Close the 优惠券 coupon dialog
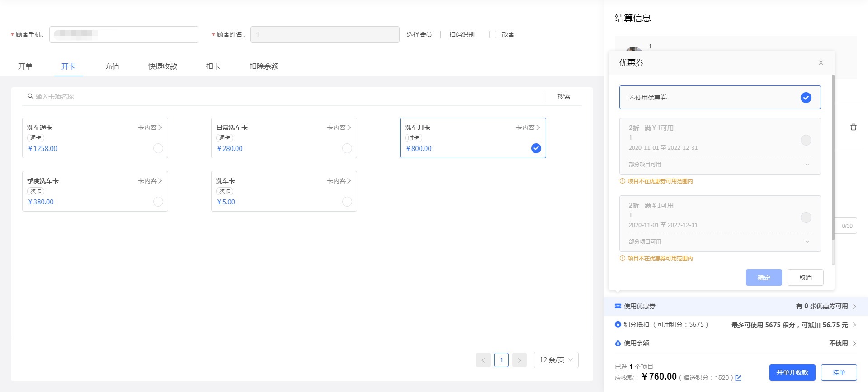This screenshot has width=868, height=392. (x=821, y=63)
